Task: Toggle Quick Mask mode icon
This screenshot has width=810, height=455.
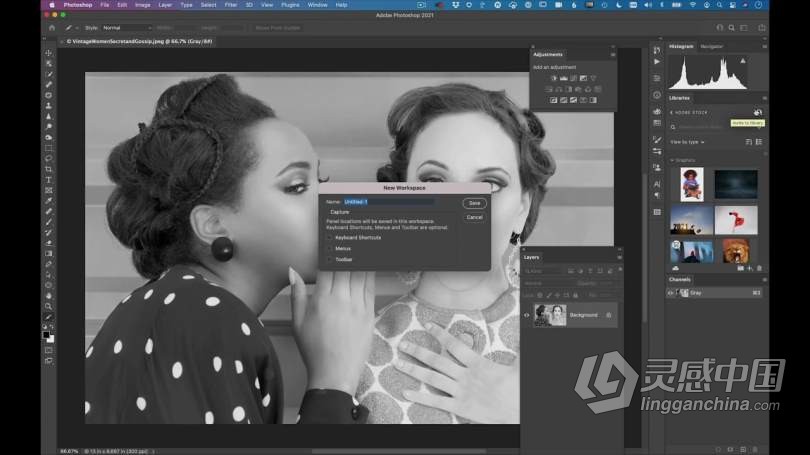Action: (x=49, y=350)
